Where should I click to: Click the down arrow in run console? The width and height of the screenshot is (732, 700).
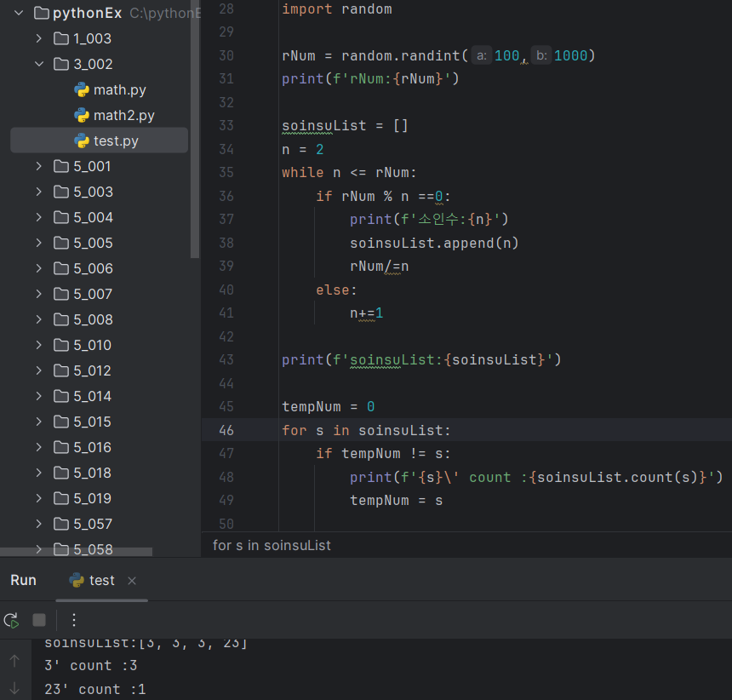coord(14,688)
